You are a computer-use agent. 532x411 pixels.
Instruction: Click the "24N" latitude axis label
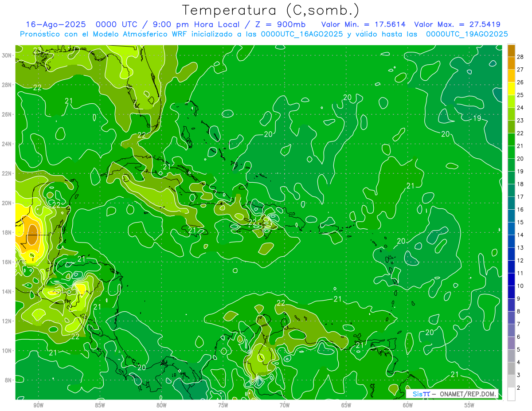click(x=7, y=144)
